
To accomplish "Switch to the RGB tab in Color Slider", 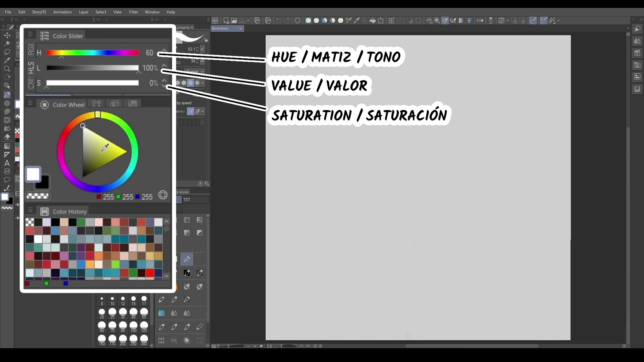I will click(x=31, y=50).
